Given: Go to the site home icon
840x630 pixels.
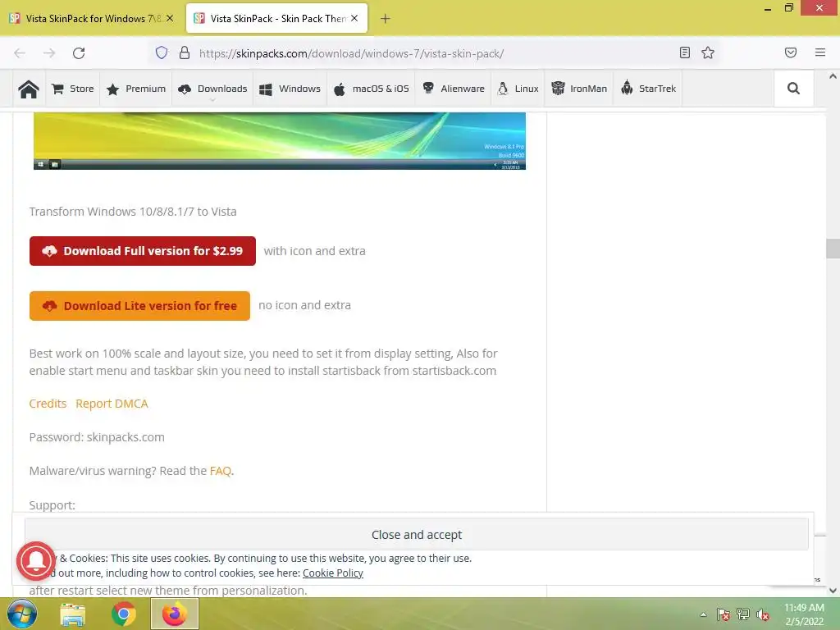Looking at the screenshot, I should [29, 89].
